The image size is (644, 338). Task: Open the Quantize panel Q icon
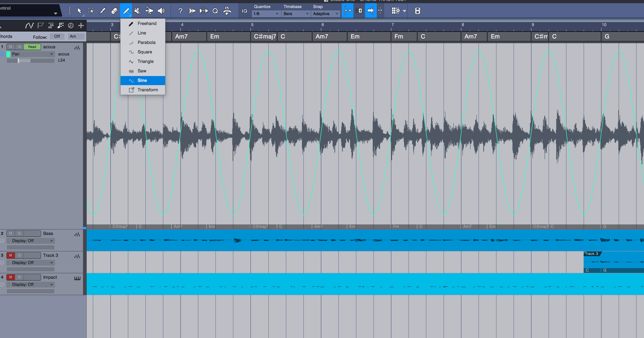coord(215,11)
